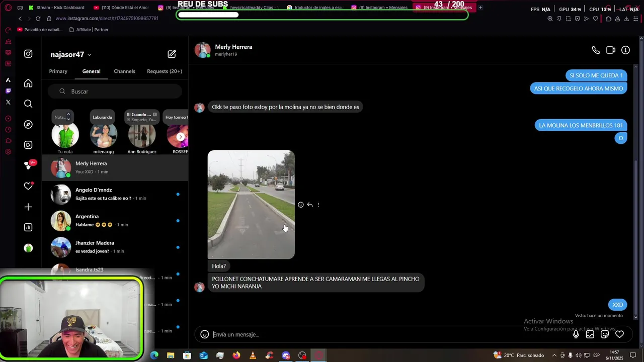Screen dimensions: 644x362
Task: Open the volume control in system tray
Action: (x=579, y=355)
